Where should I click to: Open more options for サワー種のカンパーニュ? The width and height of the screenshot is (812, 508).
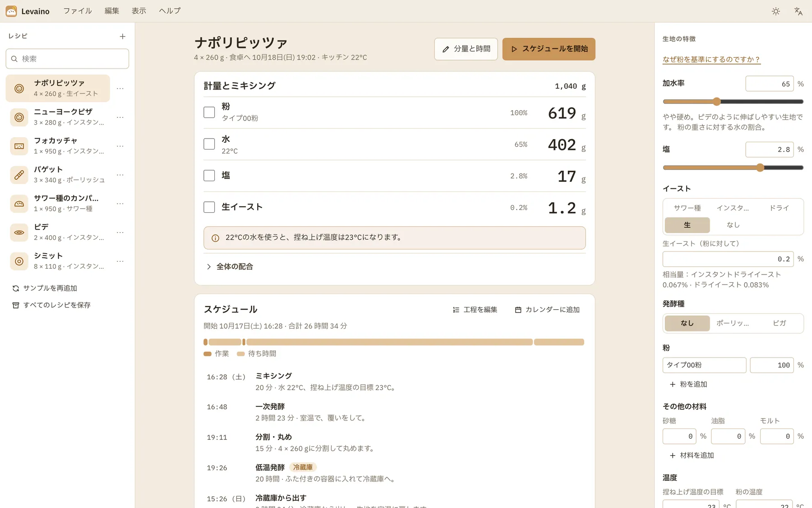pyautogui.click(x=120, y=204)
